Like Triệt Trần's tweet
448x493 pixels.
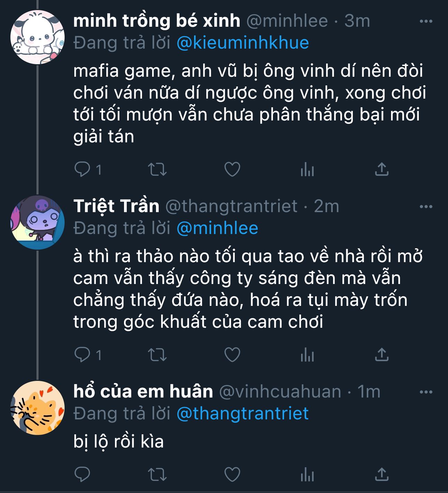click(232, 355)
